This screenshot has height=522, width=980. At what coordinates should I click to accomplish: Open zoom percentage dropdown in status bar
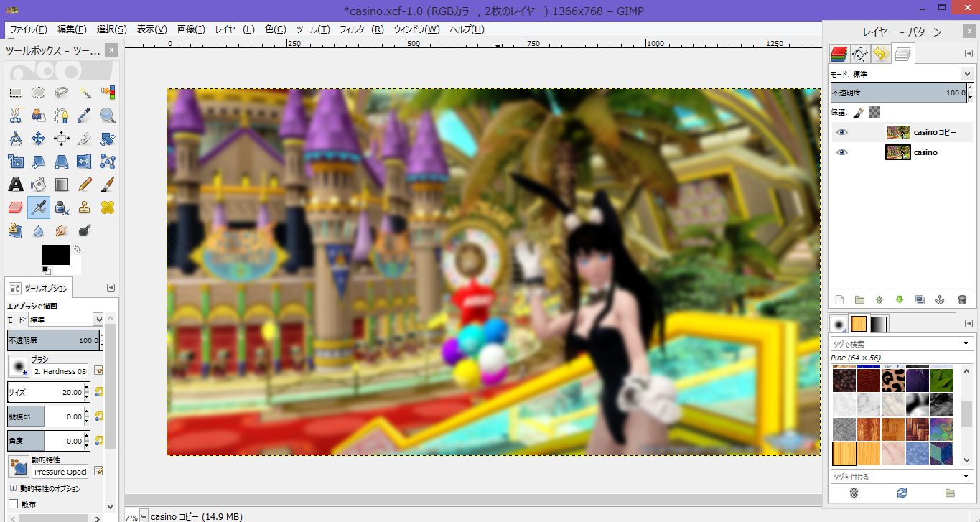click(145, 516)
